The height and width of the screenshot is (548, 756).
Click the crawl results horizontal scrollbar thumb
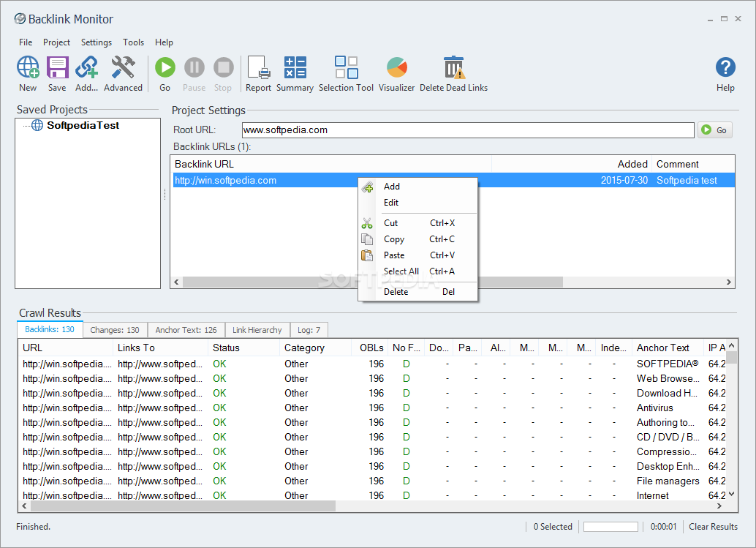click(183, 506)
